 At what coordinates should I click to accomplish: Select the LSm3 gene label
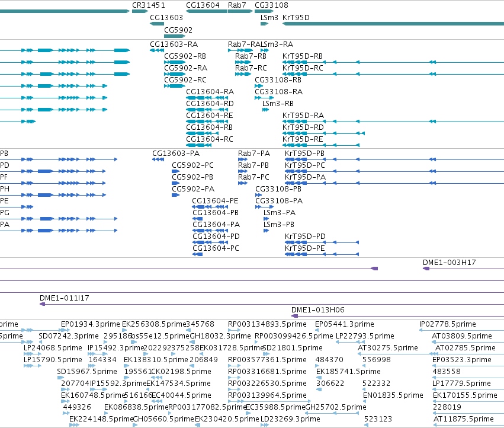click(269, 17)
